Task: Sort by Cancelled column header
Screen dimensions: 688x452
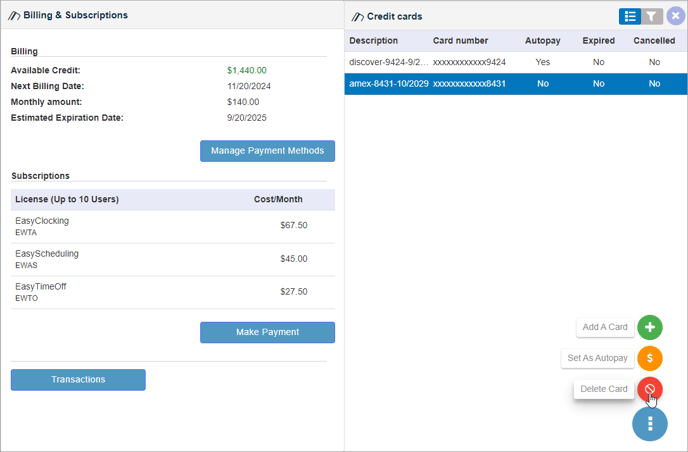Action: [654, 41]
